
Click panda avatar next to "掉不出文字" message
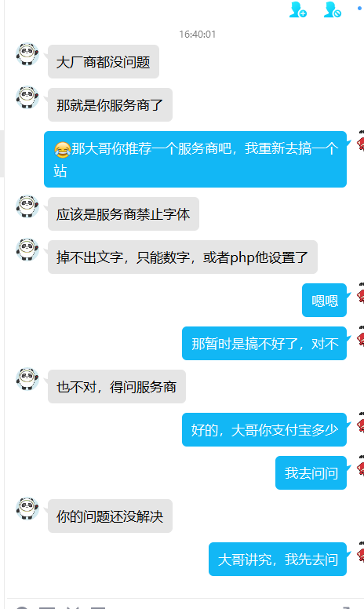tap(27, 250)
